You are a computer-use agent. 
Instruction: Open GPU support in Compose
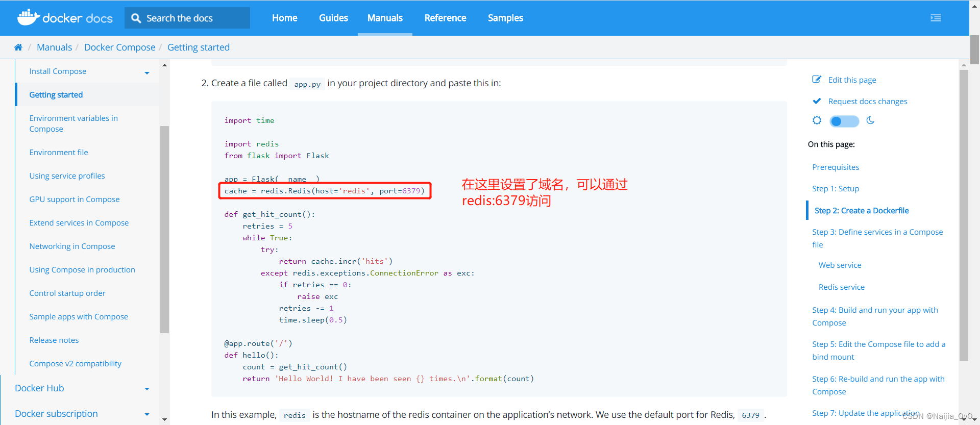click(x=75, y=199)
